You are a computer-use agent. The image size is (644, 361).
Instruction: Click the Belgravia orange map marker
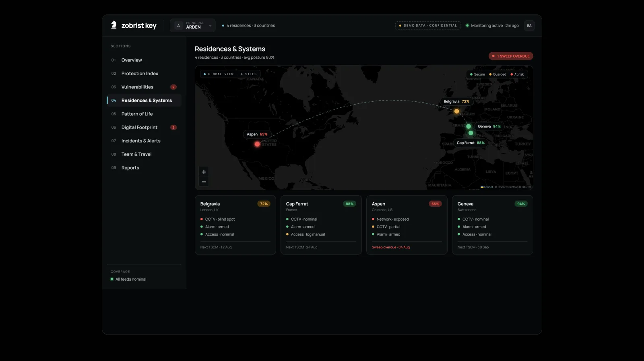tap(456, 111)
